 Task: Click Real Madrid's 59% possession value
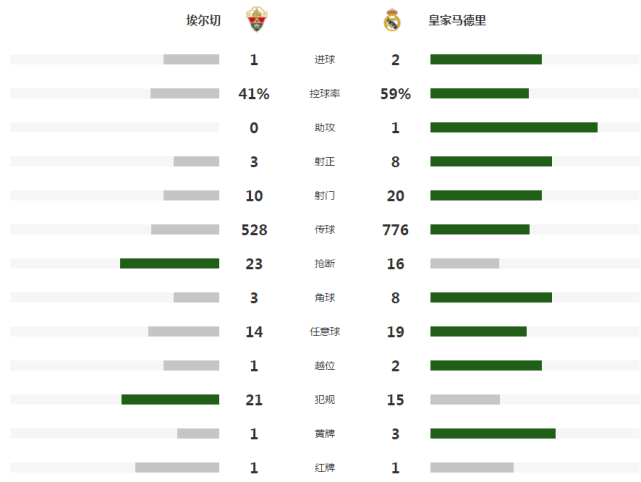396,94
